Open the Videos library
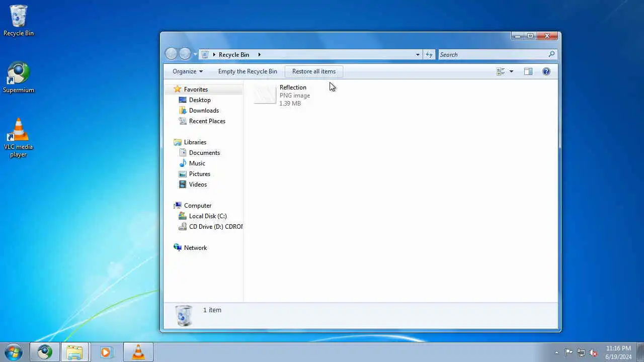This screenshot has height=362, width=644. pyautogui.click(x=198, y=185)
